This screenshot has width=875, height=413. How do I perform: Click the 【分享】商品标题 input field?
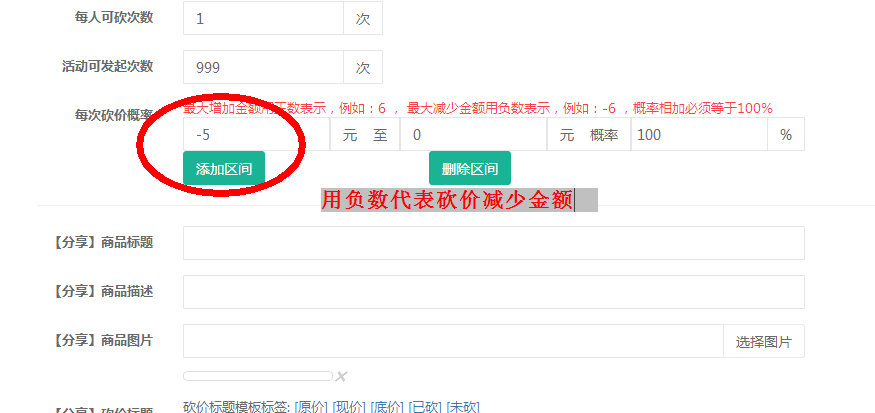click(x=493, y=243)
